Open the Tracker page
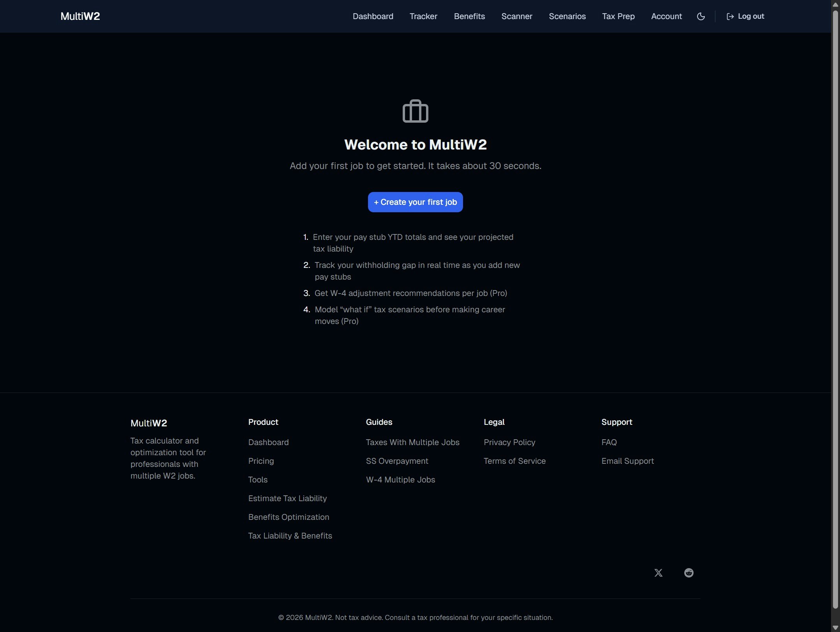Viewport: 840px width, 632px height. (x=423, y=16)
